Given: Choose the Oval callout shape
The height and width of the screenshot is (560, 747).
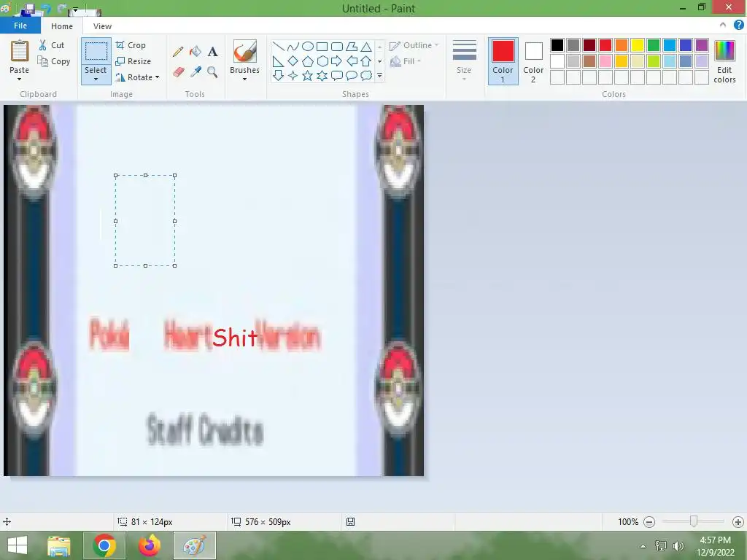Looking at the screenshot, I should [x=352, y=75].
